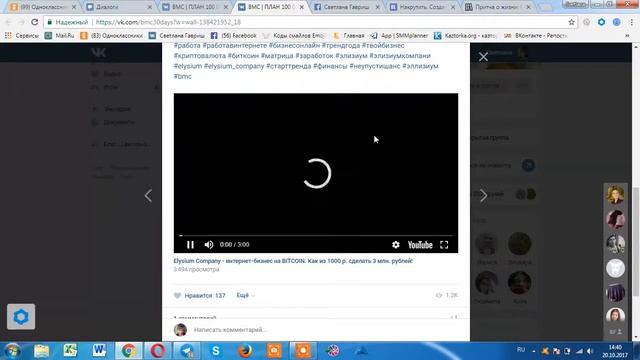Open the ВКонтакте - Репосты bookmark
This screenshot has height=360, width=640.
coord(536,36)
